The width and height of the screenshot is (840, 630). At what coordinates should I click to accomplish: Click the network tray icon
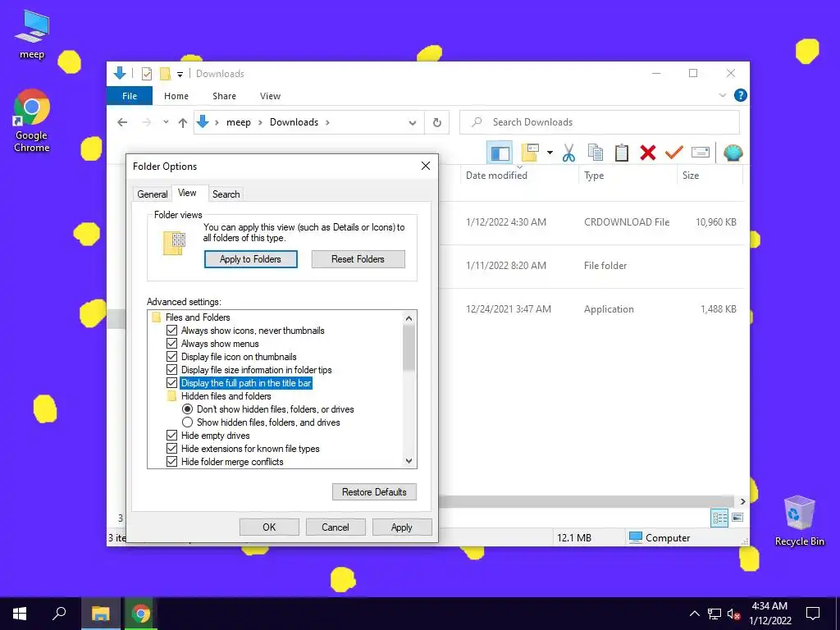click(714, 614)
